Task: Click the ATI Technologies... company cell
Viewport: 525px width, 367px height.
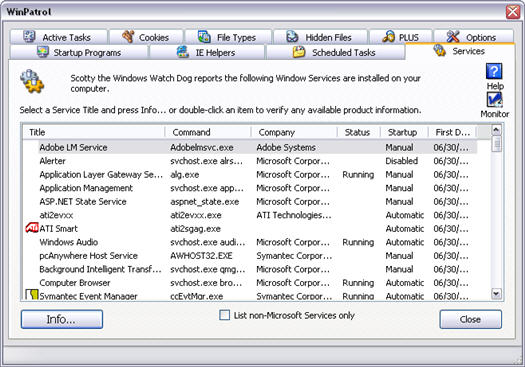Action: point(294,215)
